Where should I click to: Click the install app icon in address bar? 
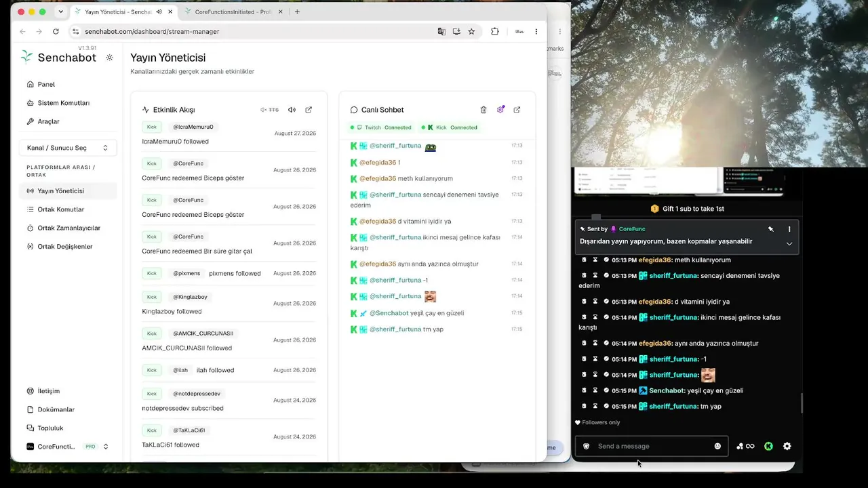click(x=456, y=31)
